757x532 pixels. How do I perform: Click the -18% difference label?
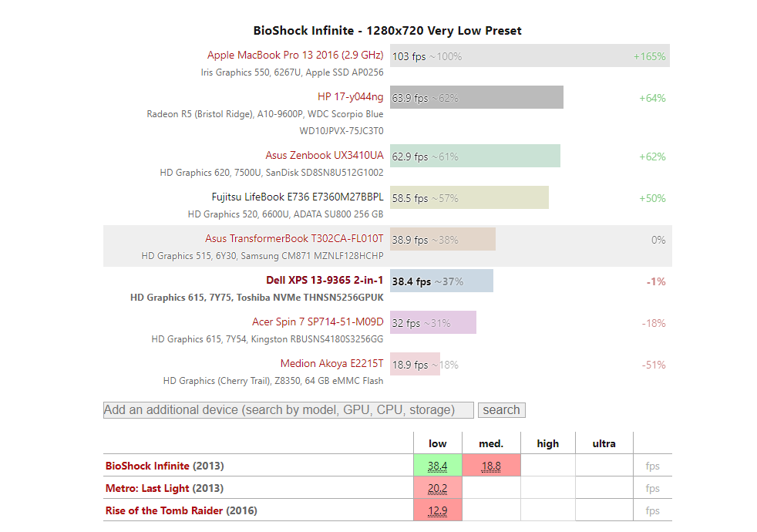(654, 323)
